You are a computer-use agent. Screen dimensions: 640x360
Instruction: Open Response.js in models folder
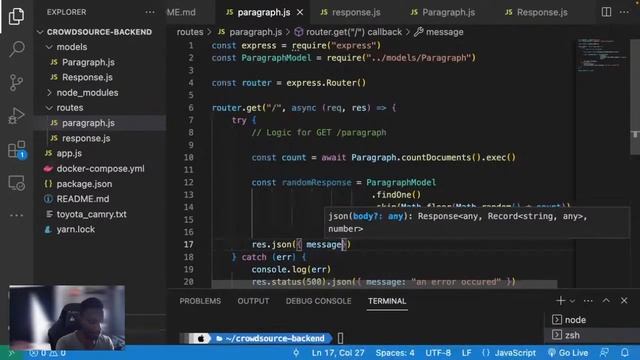[x=87, y=78]
